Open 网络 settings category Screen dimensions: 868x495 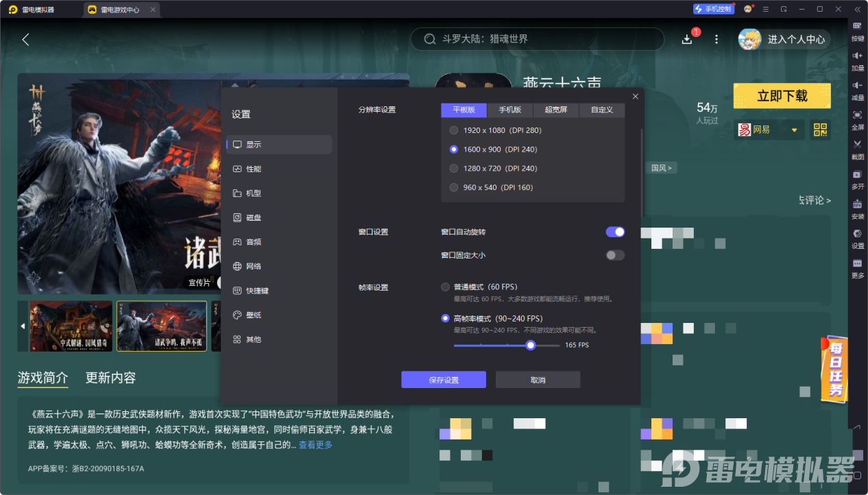pyautogui.click(x=279, y=267)
